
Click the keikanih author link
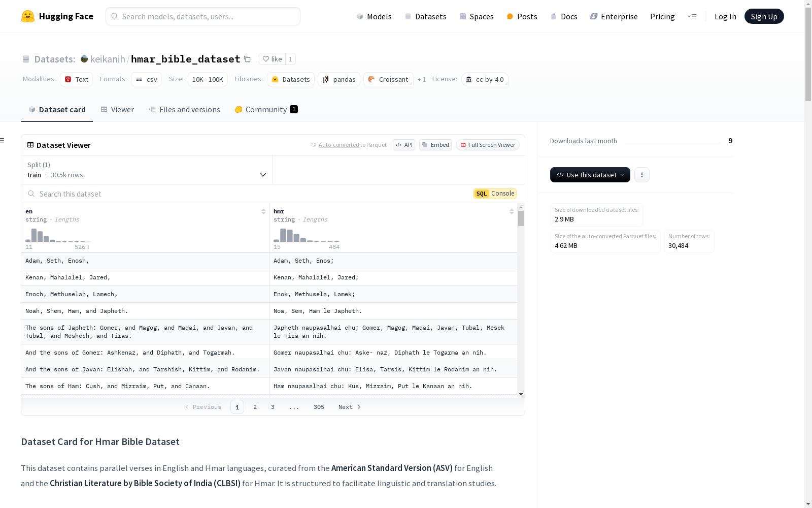108,59
